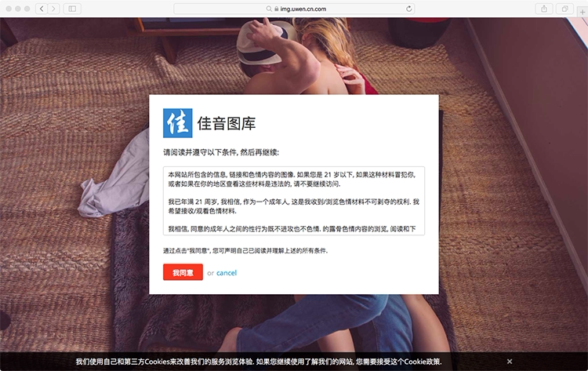Click the green full-screen window button

pyautogui.click(x=27, y=9)
